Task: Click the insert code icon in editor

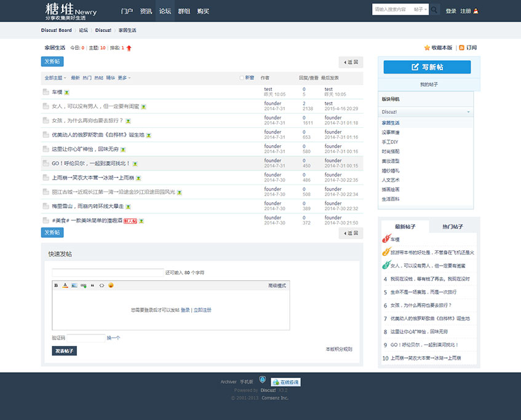Action: click(102, 285)
